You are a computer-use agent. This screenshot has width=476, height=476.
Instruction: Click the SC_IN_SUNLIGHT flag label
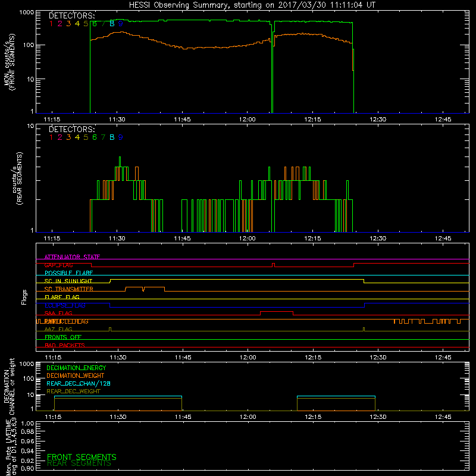coord(68,281)
